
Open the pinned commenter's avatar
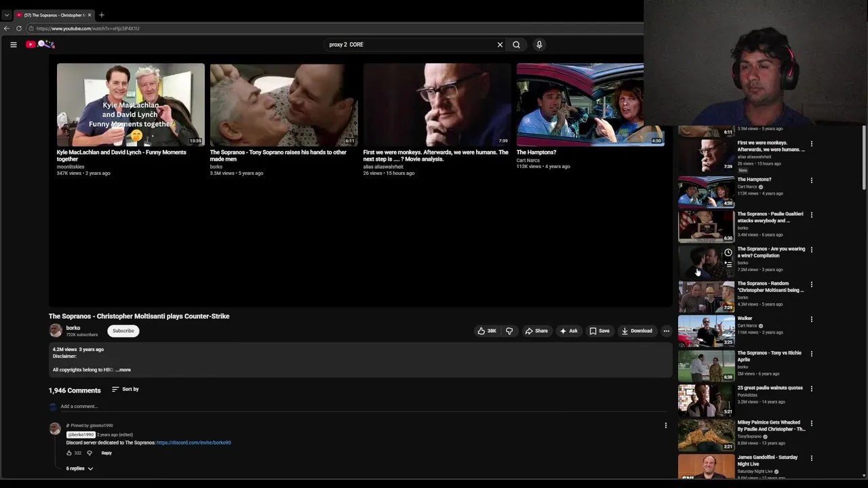[x=55, y=428]
